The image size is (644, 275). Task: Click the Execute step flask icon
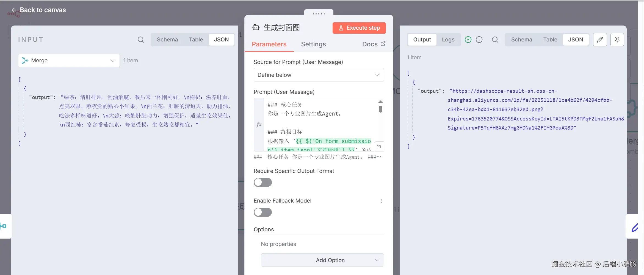341,28
